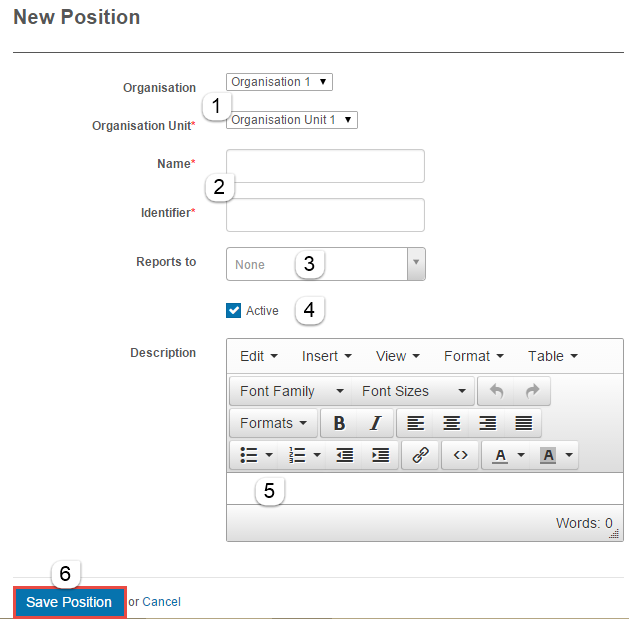This screenshot has width=629, height=619.
Task: Redo last edit in description
Action: [x=532, y=391]
